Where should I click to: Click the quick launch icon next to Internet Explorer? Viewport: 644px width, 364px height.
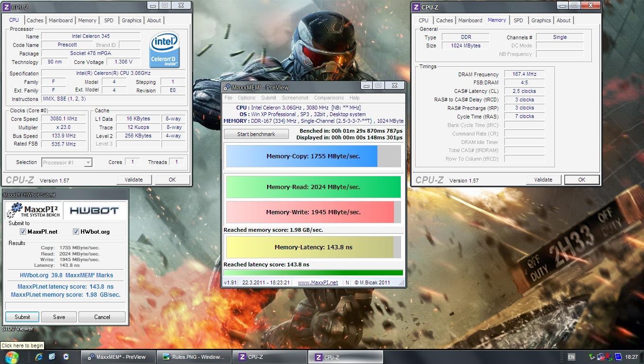52,356
